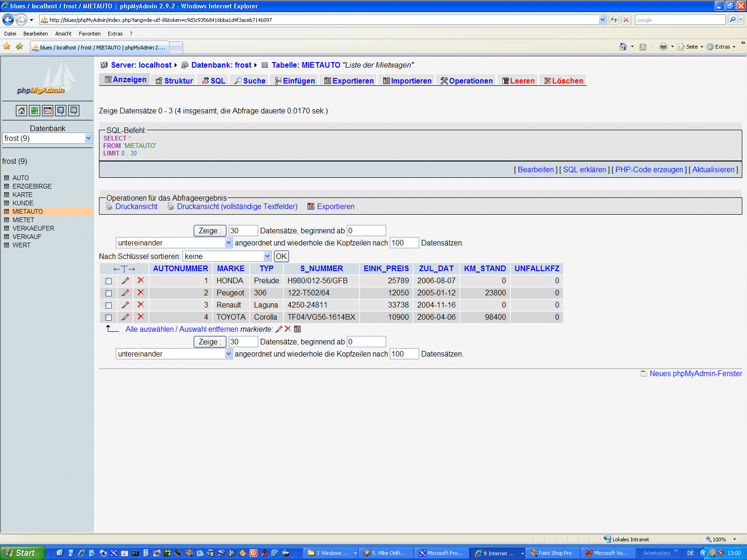Open the Seite toolbar dropdown
Viewport: 747px width, 560px height.
[x=702, y=47]
